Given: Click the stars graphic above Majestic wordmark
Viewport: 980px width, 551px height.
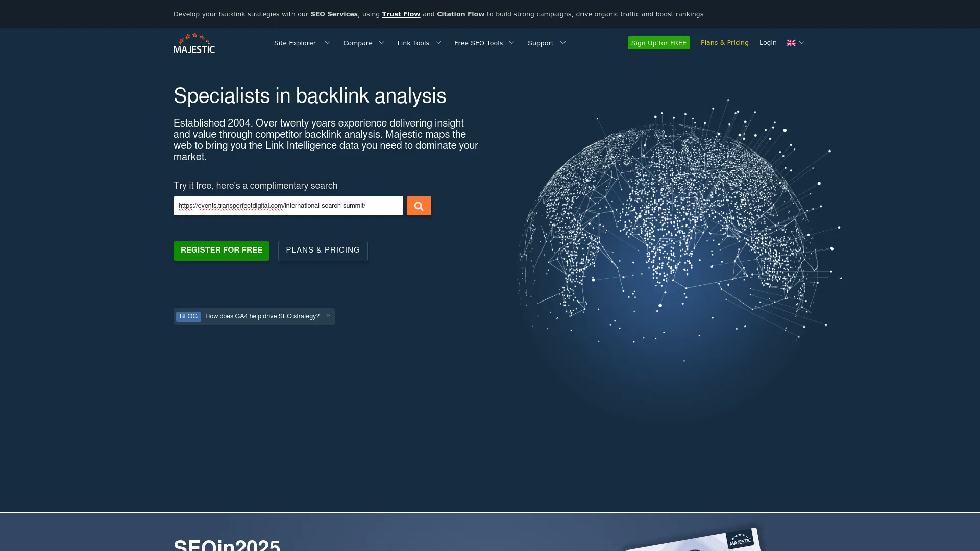Looking at the screenshot, I should 194,37.
